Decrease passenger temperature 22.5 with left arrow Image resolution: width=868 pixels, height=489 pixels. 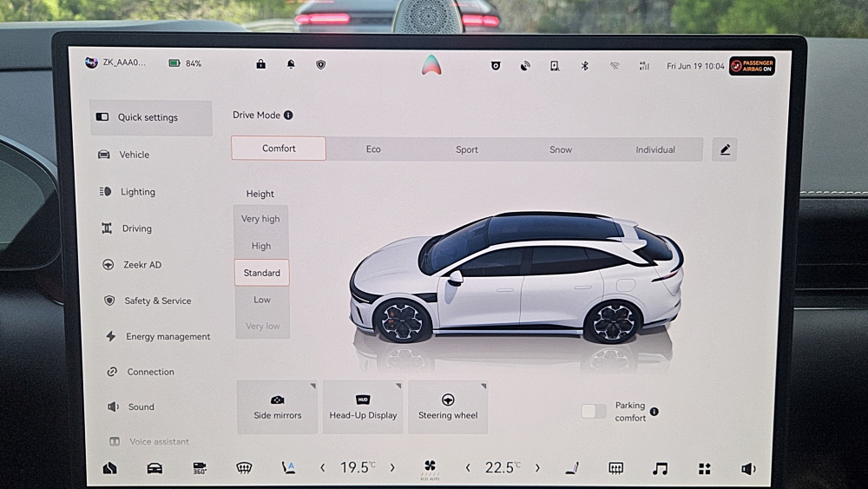[x=468, y=468]
